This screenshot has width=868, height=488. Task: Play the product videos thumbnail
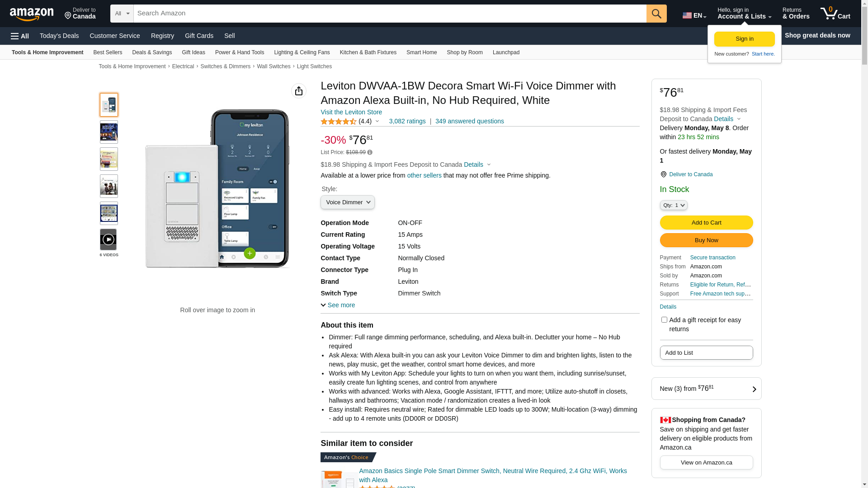point(108,239)
